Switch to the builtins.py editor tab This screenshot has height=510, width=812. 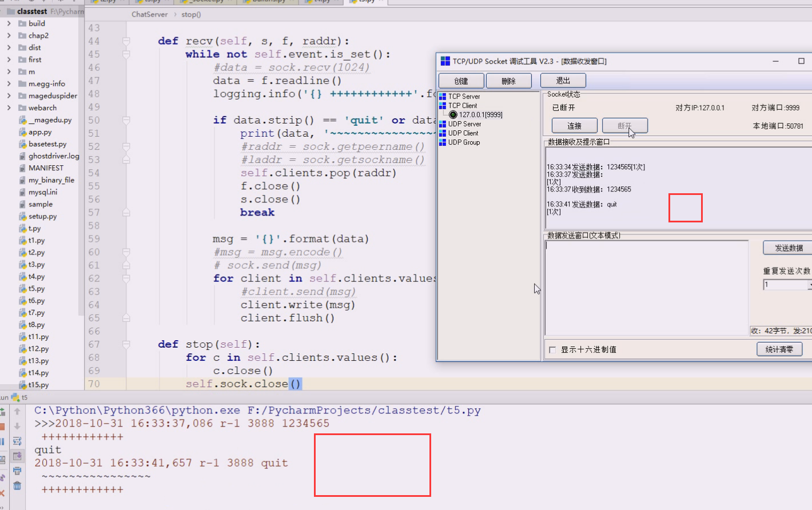pos(269,2)
